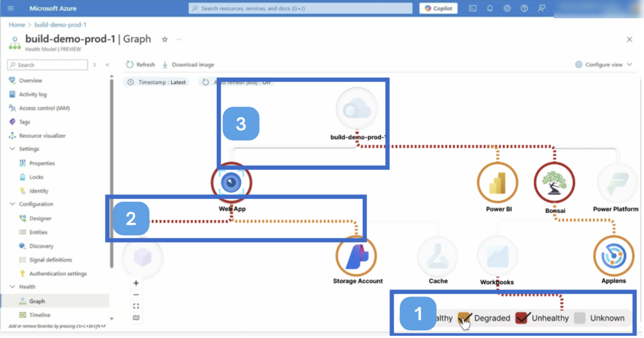Screen dimensions: 644x338
Task: Open portal settings gear
Action: pos(507,8)
